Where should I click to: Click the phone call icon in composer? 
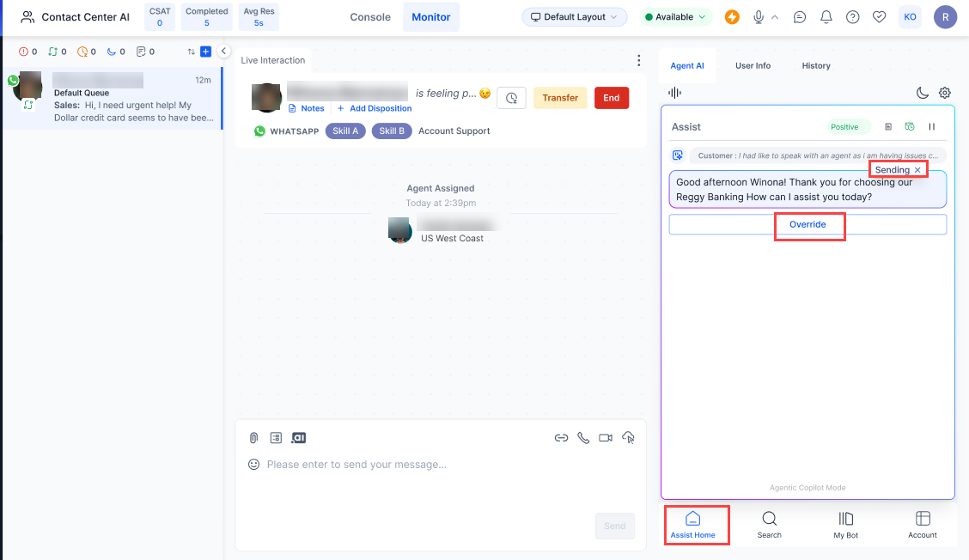point(583,438)
